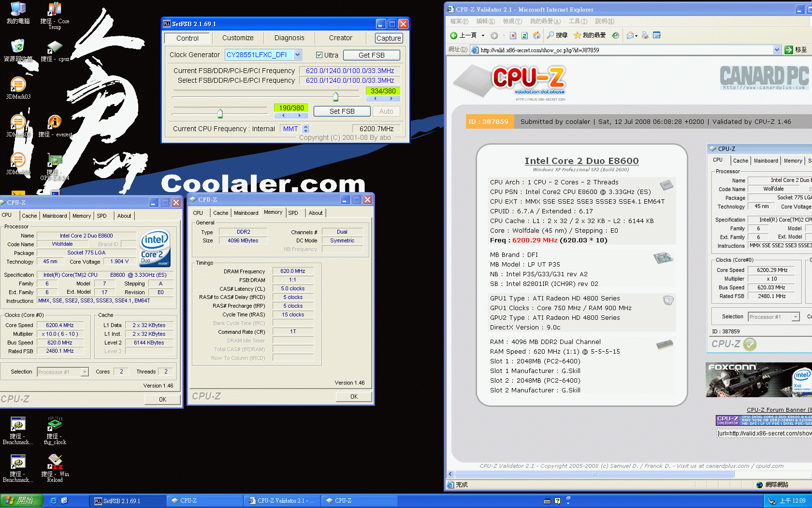Refresh the CPU-Z Validator page
Image resolution: width=812 pixels, height=508 pixels.
[x=524, y=35]
